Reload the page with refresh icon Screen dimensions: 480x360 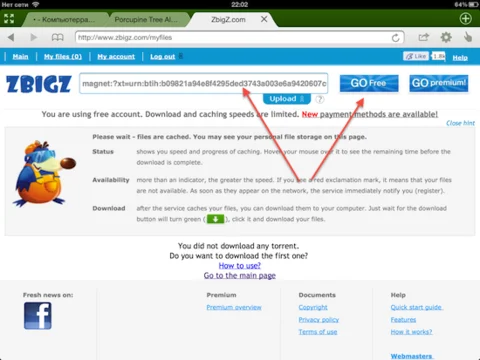pos(395,38)
